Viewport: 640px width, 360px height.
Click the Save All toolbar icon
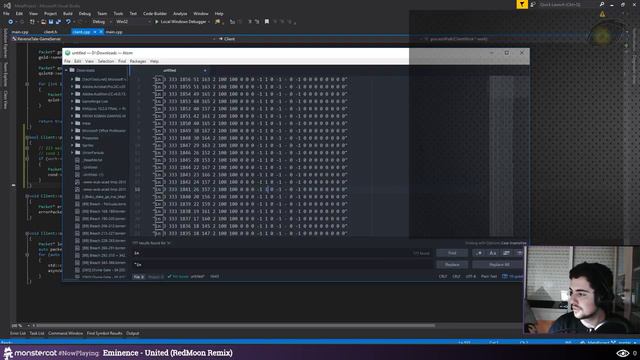[58, 22]
